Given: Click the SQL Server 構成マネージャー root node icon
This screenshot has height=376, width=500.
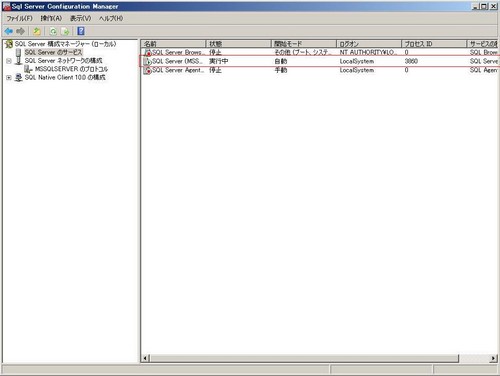Looking at the screenshot, I should click(9, 44).
